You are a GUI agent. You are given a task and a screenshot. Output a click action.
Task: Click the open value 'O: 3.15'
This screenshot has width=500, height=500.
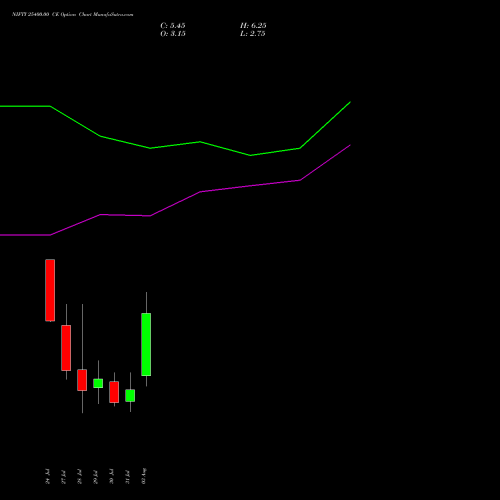[x=173, y=34]
